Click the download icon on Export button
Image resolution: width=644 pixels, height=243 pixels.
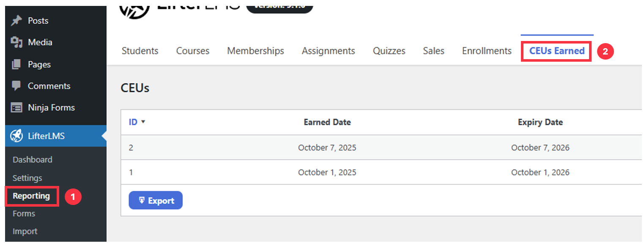click(142, 200)
